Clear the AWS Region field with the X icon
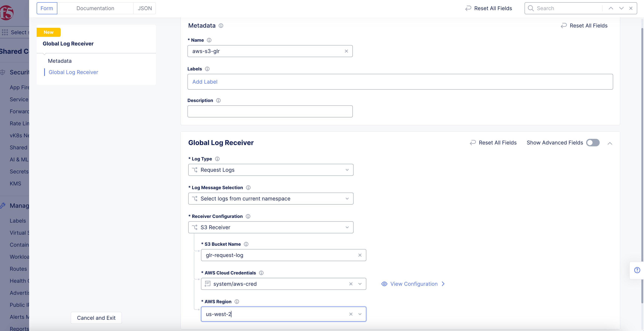 coord(351,314)
